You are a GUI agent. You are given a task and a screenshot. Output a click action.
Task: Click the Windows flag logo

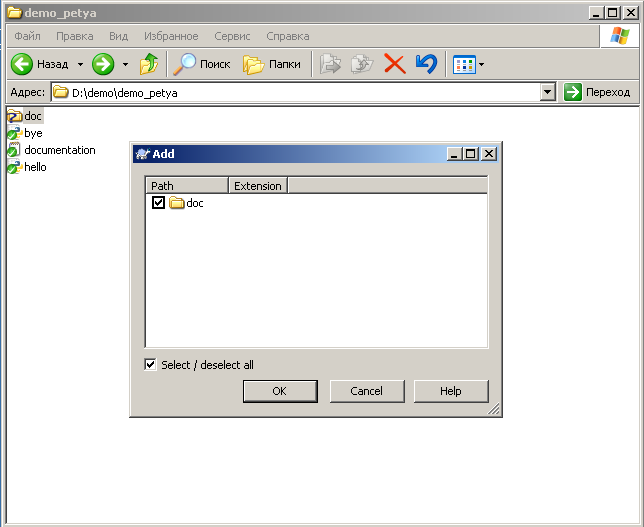(619, 36)
